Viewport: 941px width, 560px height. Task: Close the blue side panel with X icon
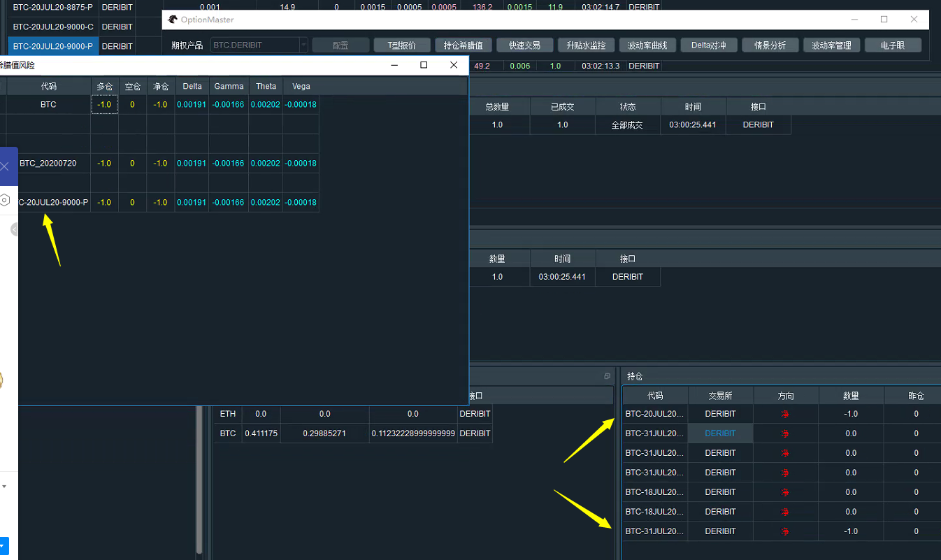tap(4, 166)
